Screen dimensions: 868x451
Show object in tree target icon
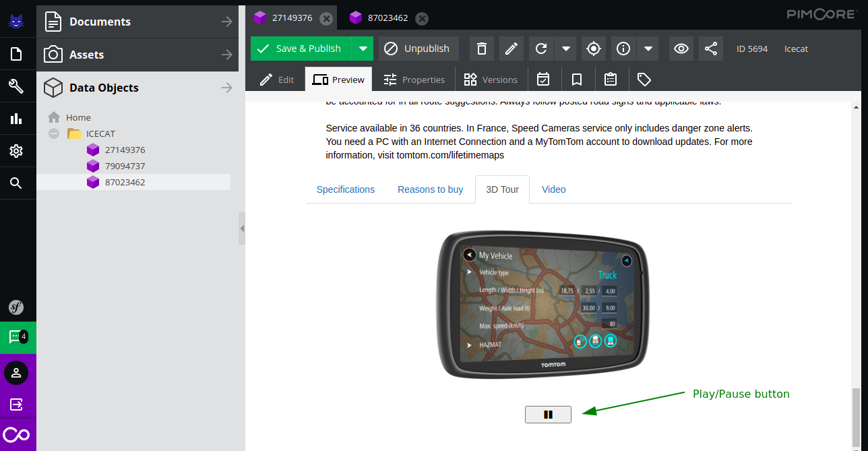[593, 49]
